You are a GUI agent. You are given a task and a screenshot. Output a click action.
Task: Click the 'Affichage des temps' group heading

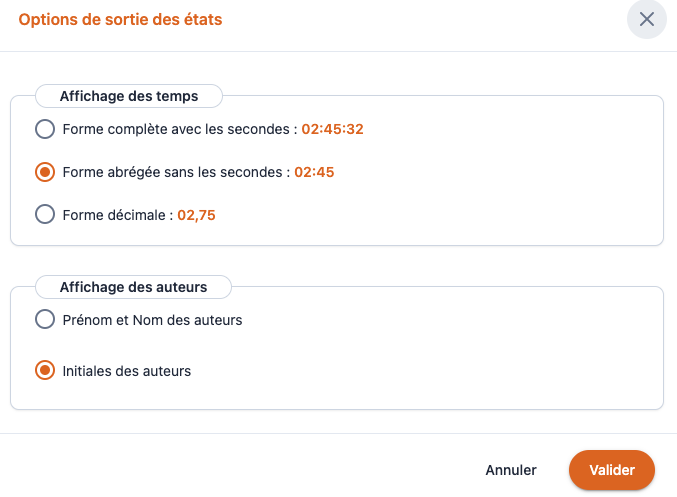[129, 97]
